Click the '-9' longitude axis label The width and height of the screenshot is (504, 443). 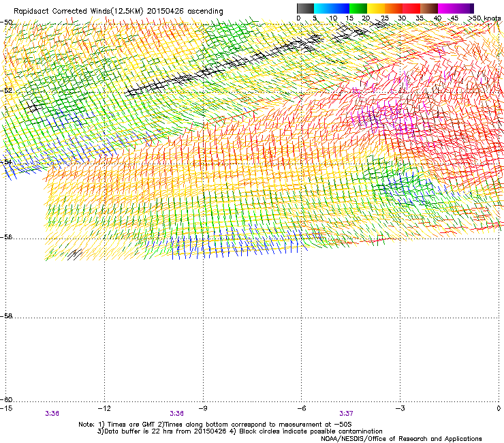click(x=202, y=408)
